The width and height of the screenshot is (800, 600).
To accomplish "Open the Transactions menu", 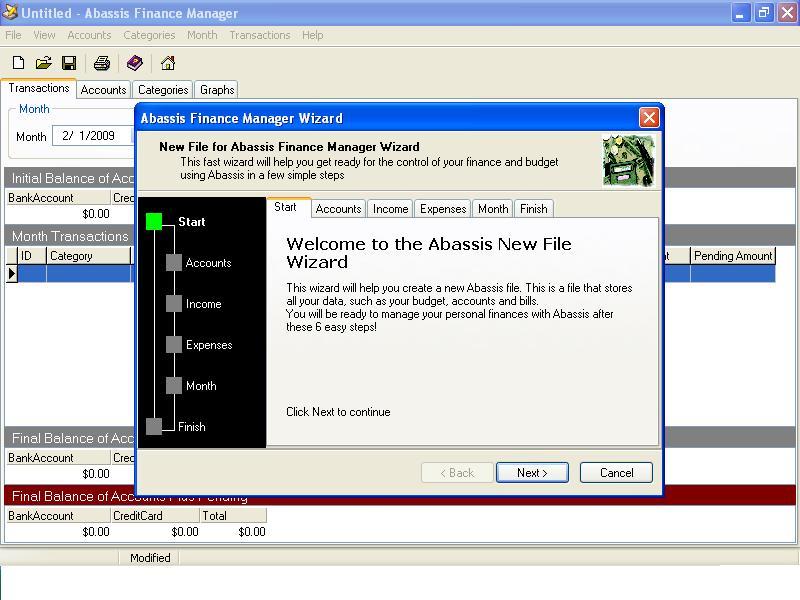I will 259,35.
